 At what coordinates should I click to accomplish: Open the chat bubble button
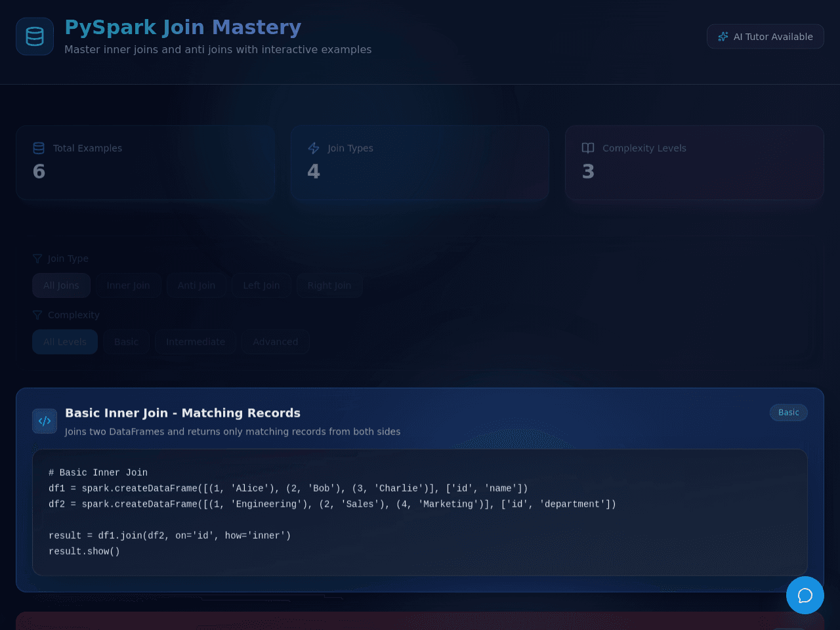coord(805,595)
